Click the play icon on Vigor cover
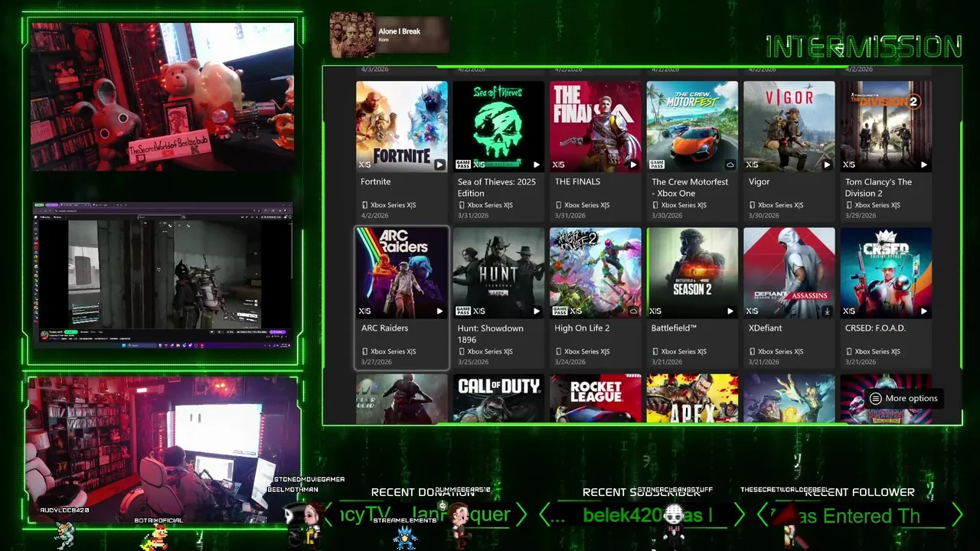The width and height of the screenshot is (980, 551). [827, 165]
